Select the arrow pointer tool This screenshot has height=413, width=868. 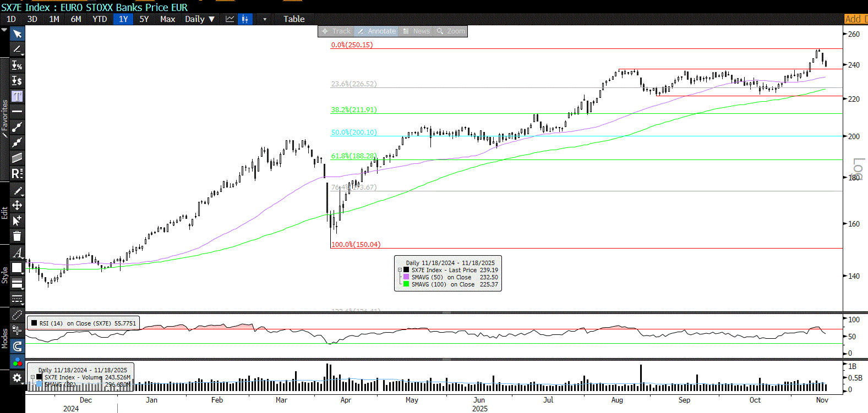(17, 34)
